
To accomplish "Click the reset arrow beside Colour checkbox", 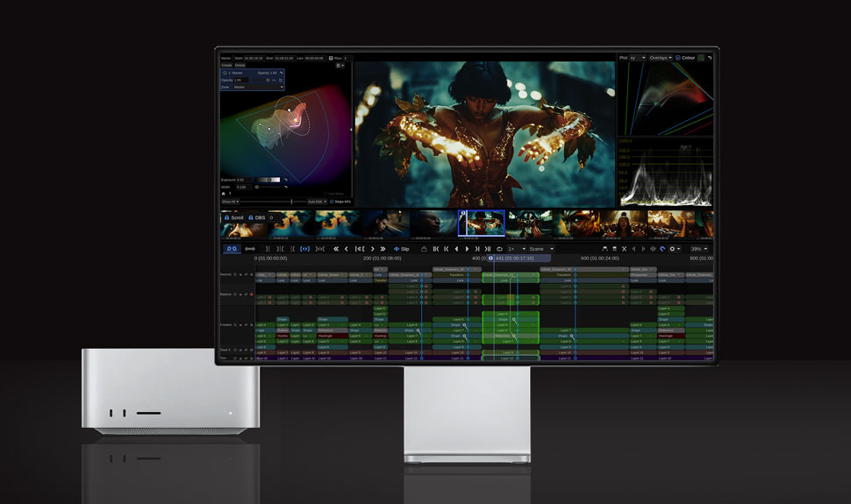I will (710, 58).
